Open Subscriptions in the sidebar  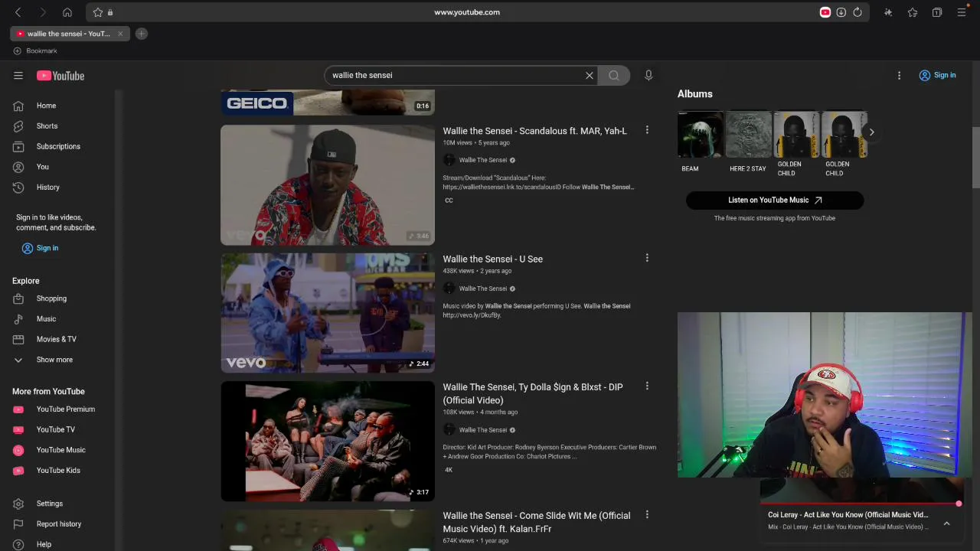tap(60, 146)
